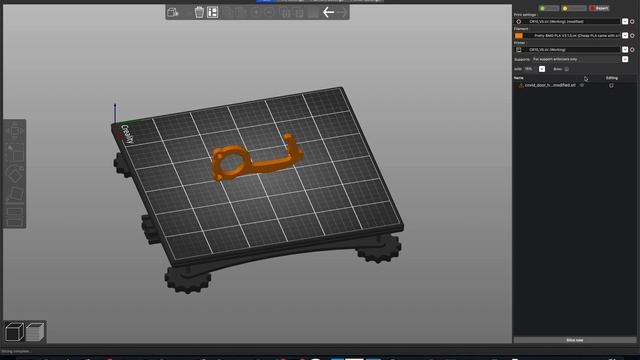Select the Place on face tool
This screenshot has height=360, width=640.
[15, 194]
